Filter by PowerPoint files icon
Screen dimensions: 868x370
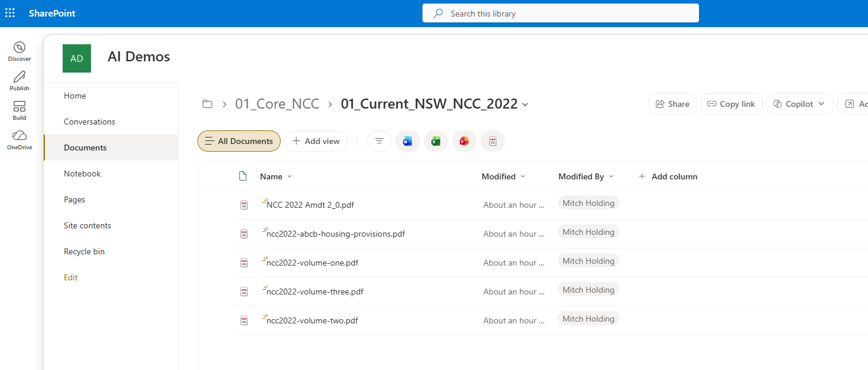(x=464, y=141)
